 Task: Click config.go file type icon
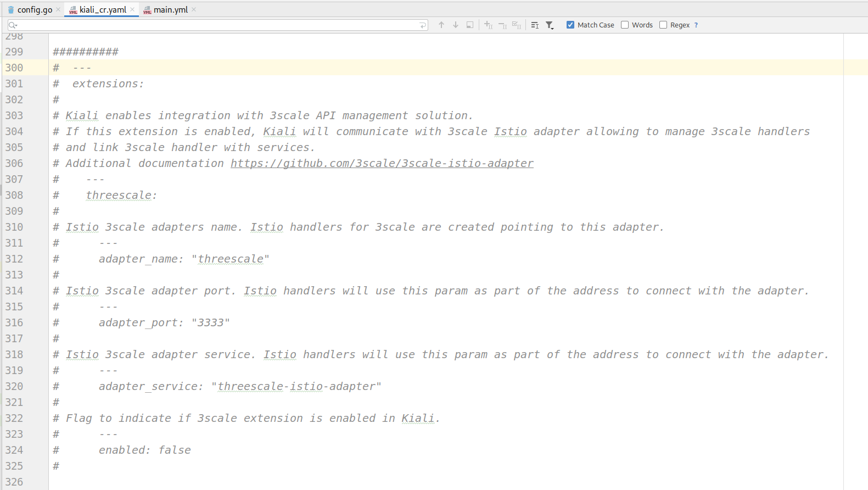pos(11,10)
